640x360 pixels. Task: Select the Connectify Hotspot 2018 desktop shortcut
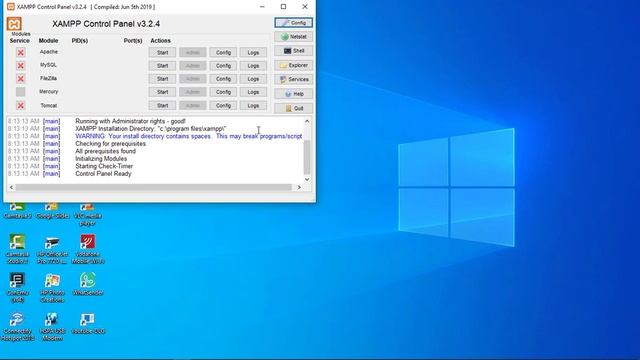[17, 327]
